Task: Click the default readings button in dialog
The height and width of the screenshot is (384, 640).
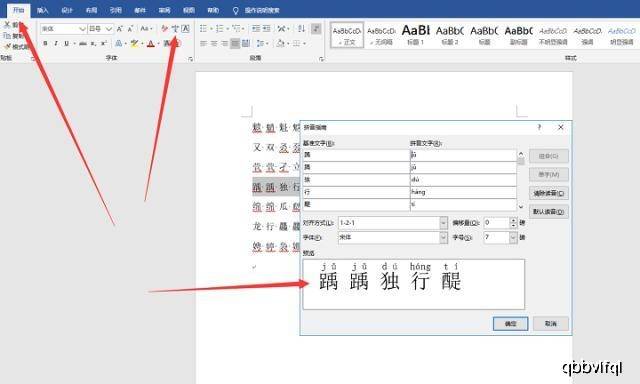Action: click(x=549, y=212)
